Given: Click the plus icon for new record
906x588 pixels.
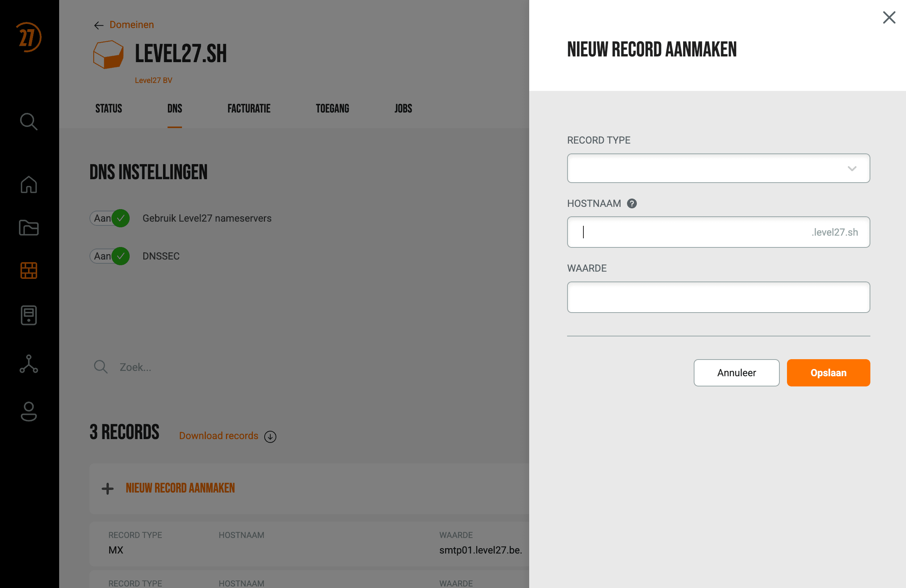Looking at the screenshot, I should pos(108,488).
